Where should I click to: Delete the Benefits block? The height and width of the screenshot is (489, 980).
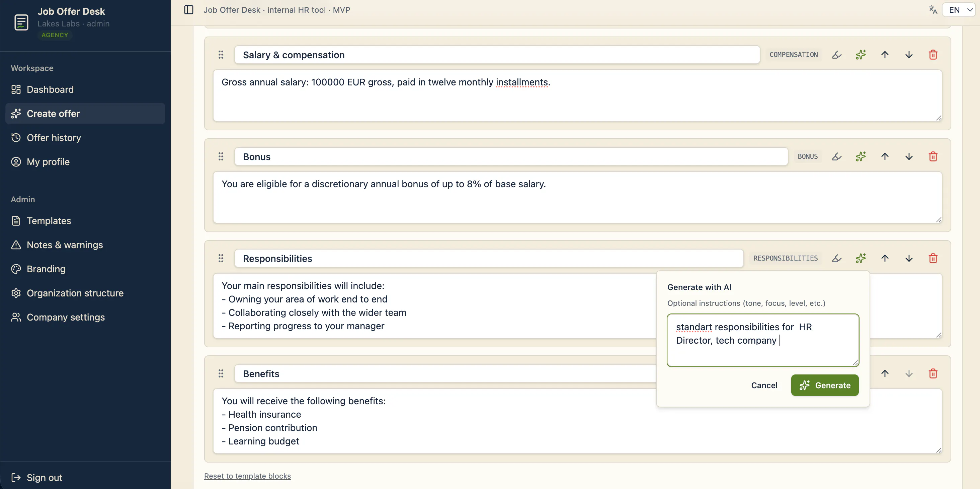(x=933, y=373)
